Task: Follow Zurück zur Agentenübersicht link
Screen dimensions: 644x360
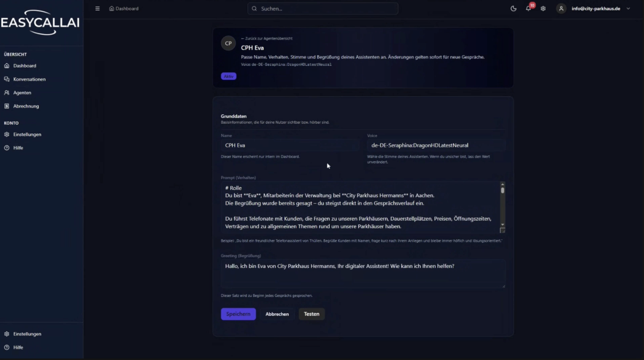Action: (x=267, y=39)
